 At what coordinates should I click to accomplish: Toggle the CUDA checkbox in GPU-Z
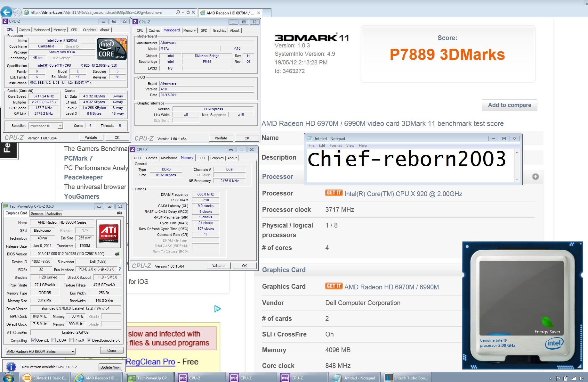(53, 340)
